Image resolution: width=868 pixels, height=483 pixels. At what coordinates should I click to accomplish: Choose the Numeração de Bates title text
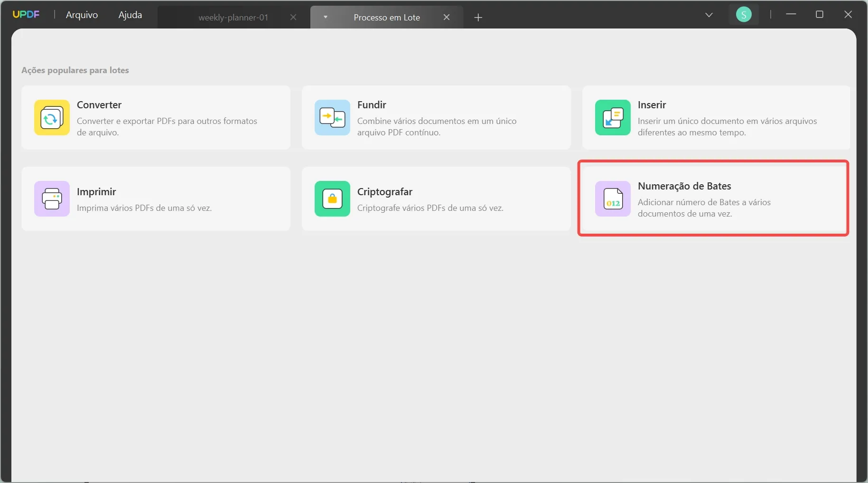point(684,186)
